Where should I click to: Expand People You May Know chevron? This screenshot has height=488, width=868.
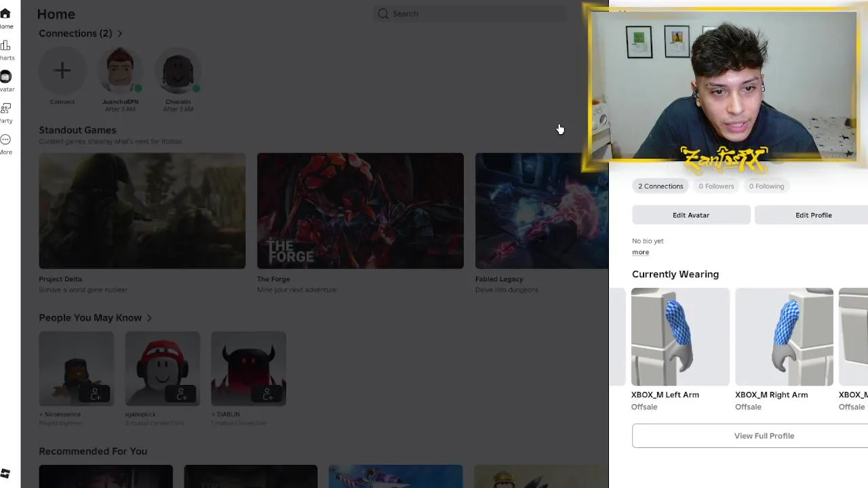(x=149, y=318)
